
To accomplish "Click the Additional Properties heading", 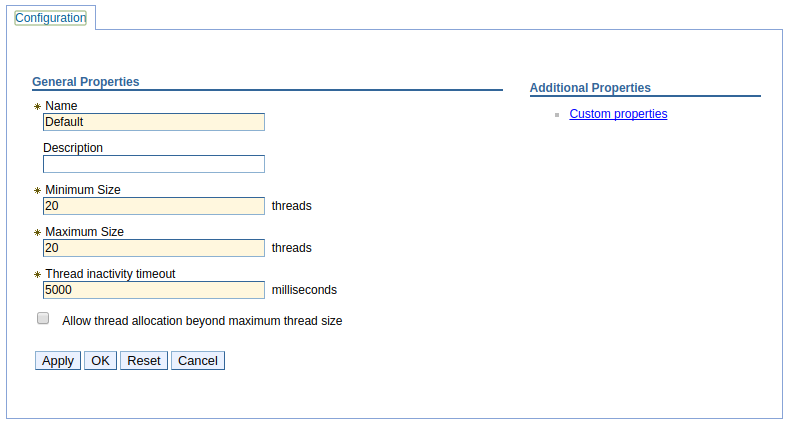I will click(590, 88).
